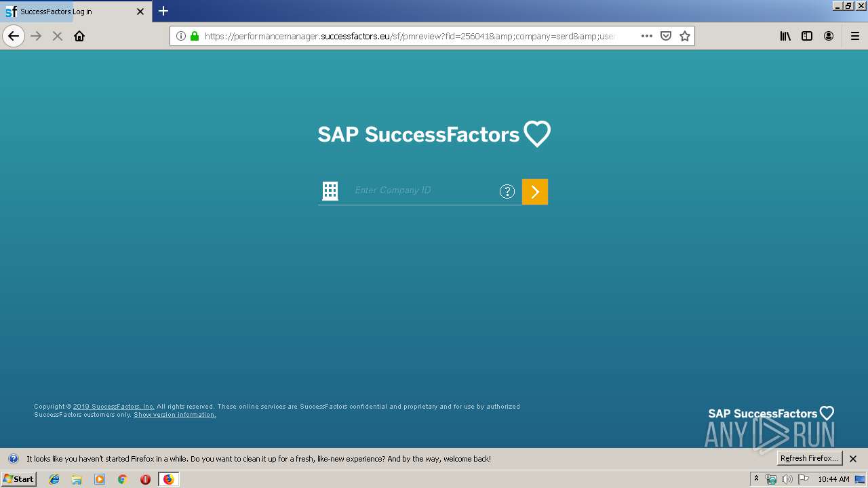868x488 pixels.
Task: Open Firefox account icon
Action: pyautogui.click(x=829, y=36)
